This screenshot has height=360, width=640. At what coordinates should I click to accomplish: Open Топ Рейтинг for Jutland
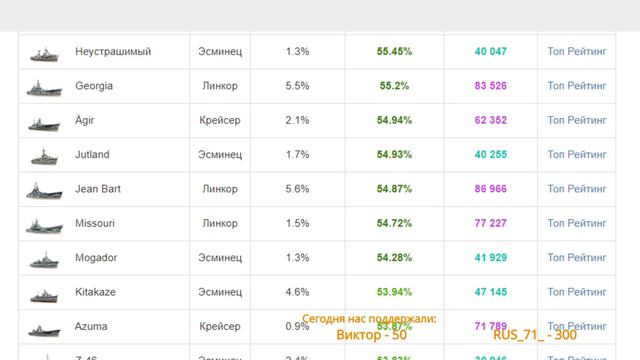[x=577, y=154]
